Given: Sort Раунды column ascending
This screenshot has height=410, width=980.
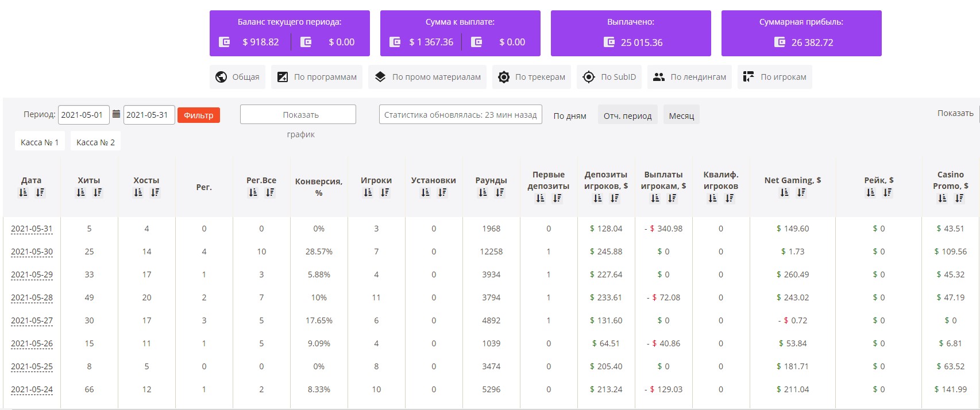Looking at the screenshot, I should click(483, 192).
